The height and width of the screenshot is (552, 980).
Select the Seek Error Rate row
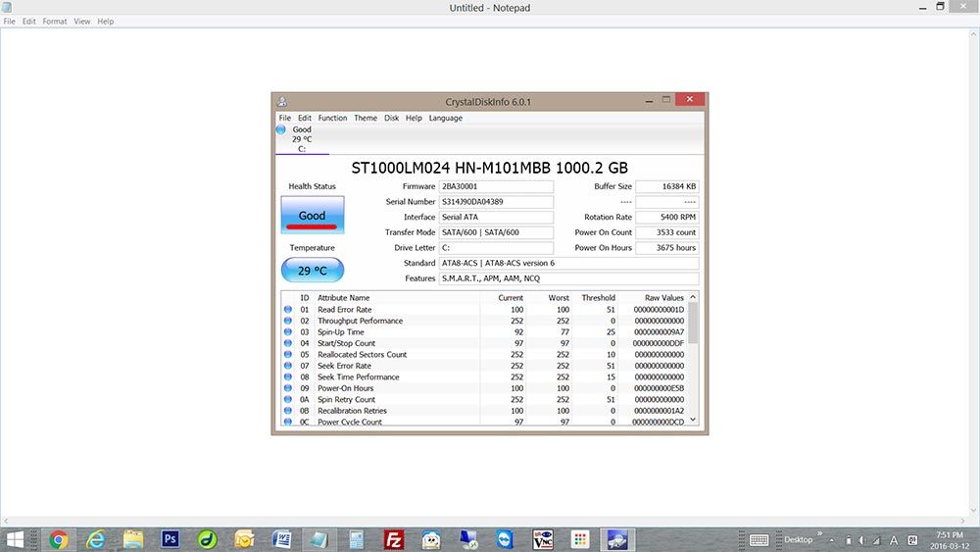pyautogui.click(x=484, y=366)
